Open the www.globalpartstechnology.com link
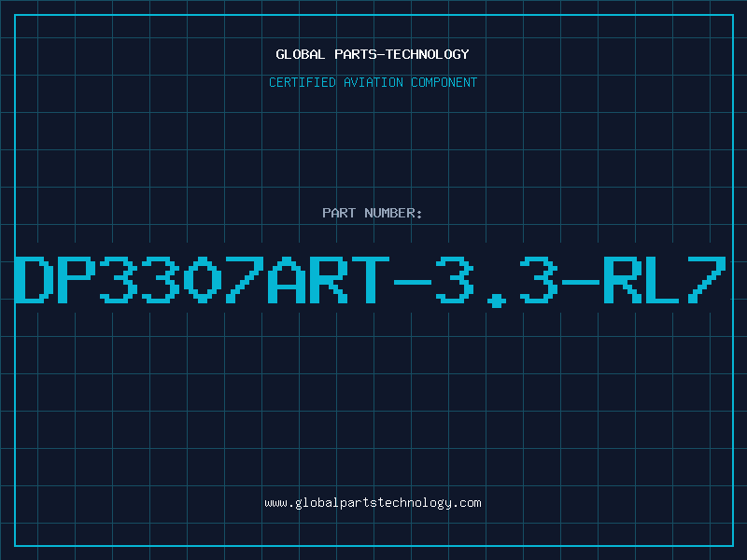The image size is (747, 560). (x=373, y=503)
